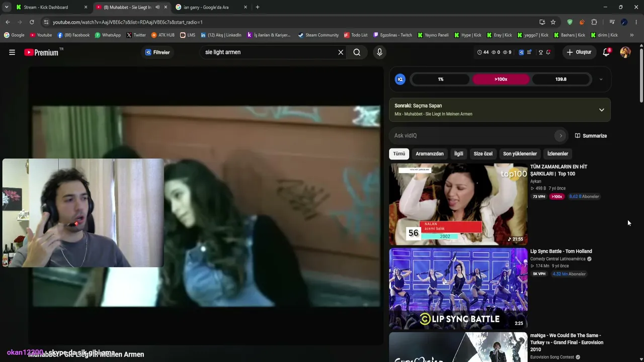Open the Aykan channel name
Image resolution: width=644 pixels, height=362 pixels.
[x=536, y=182]
